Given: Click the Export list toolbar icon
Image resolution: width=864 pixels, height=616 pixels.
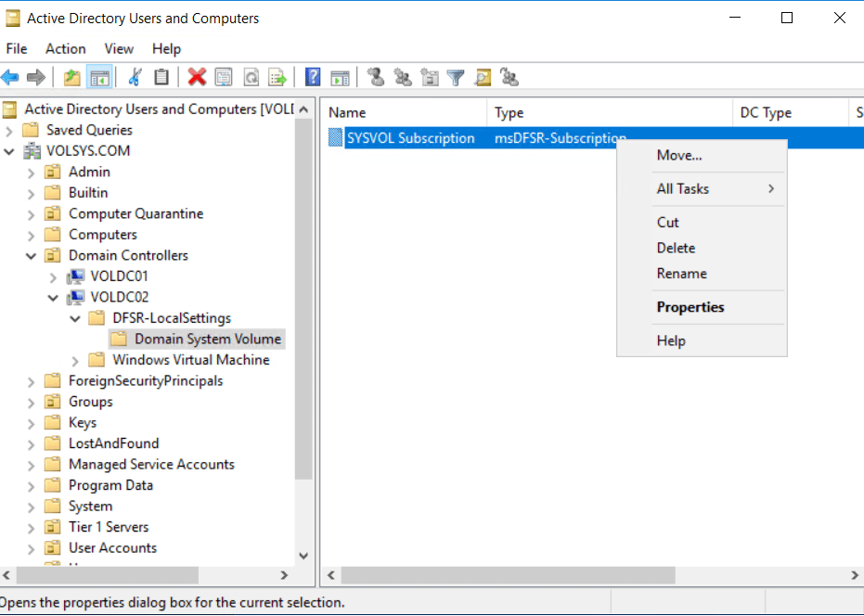Looking at the screenshot, I should click(x=277, y=78).
